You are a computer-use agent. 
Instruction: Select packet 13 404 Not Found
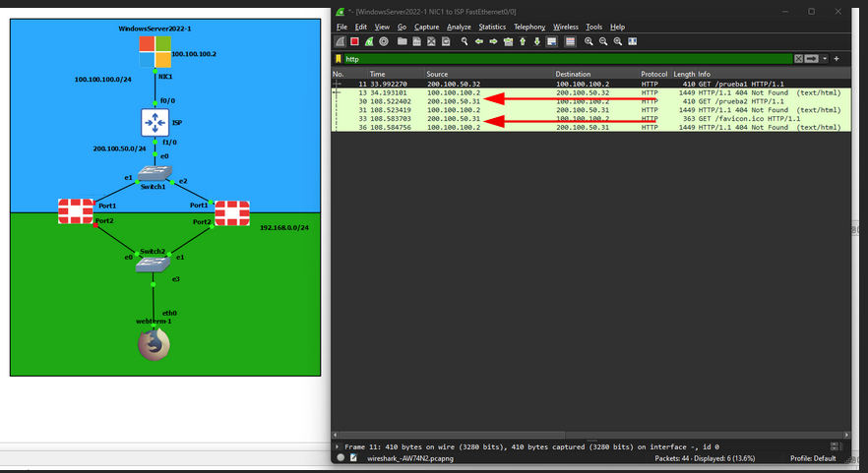[590, 93]
